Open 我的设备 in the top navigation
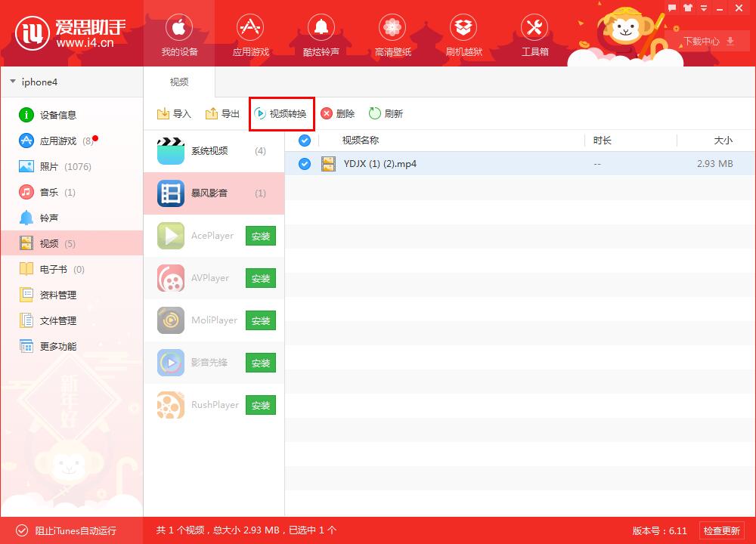 [178, 34]
